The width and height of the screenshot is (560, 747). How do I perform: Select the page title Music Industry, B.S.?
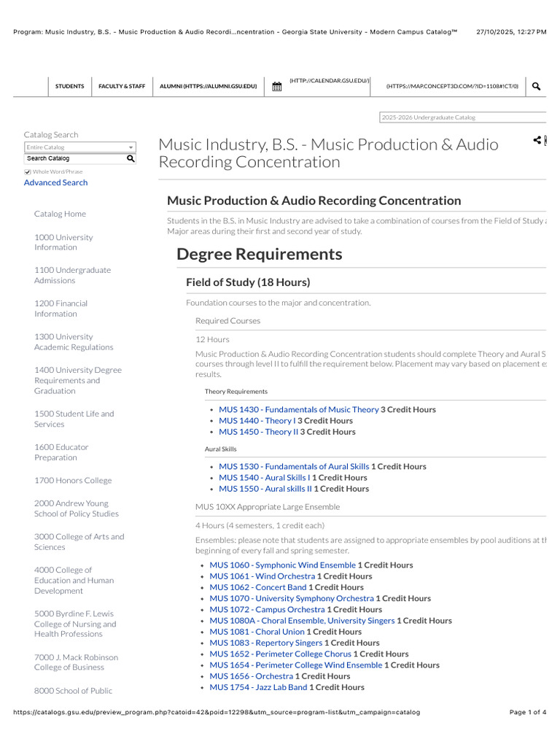coord(329,153)
